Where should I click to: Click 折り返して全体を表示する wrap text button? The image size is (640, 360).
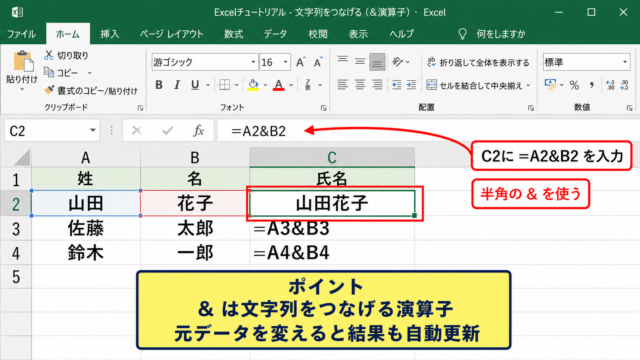[478, 62]
